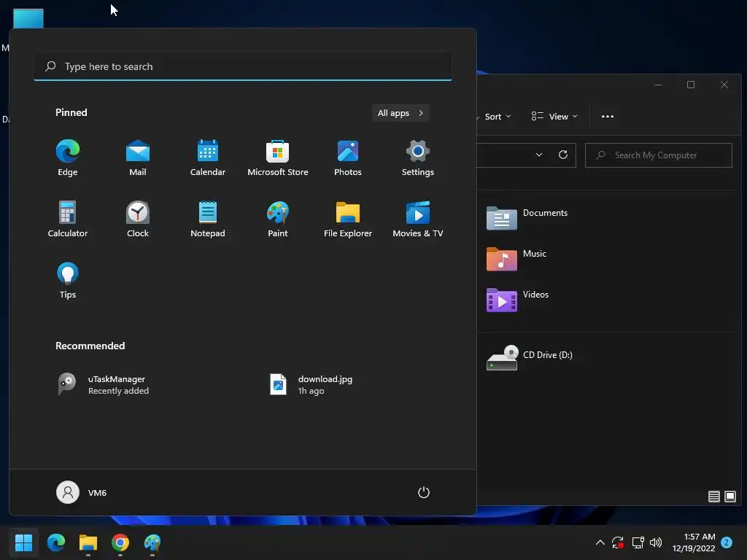Open the VM6 user account menu
Screen dimensions: 747x560
pyautogui.click(x=82, y=492)
